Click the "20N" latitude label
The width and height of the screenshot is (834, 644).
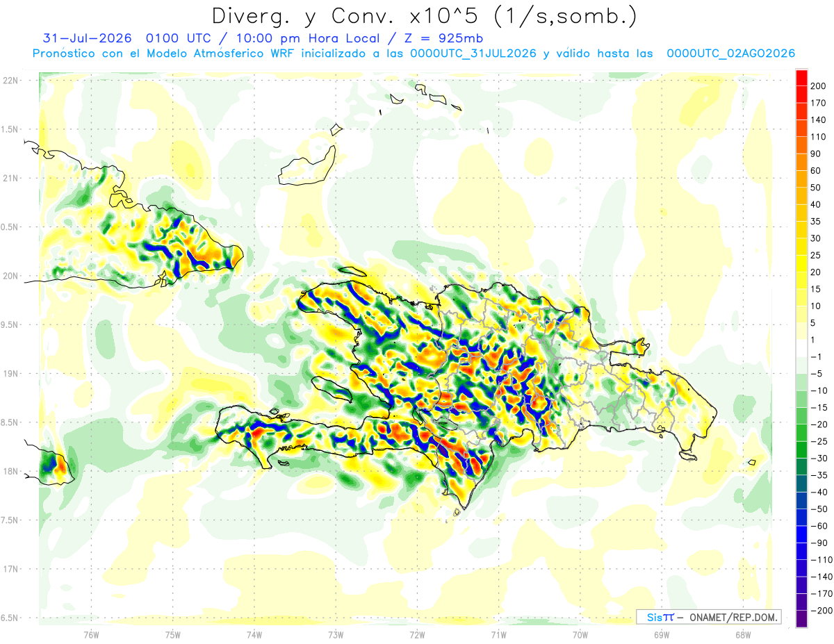[12, 276]
